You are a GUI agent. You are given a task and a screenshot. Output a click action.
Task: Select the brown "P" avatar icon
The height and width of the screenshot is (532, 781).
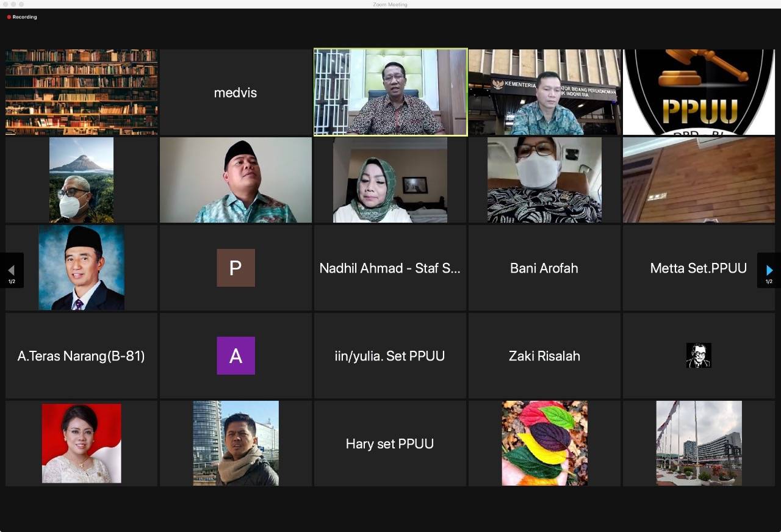point(236,268)
